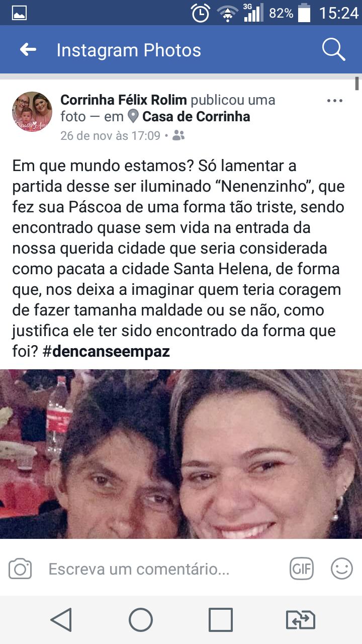The height and width of the screenshot is (644, 362).
Task: Tap the back arrow in header
Action: (x=28, y=49)
